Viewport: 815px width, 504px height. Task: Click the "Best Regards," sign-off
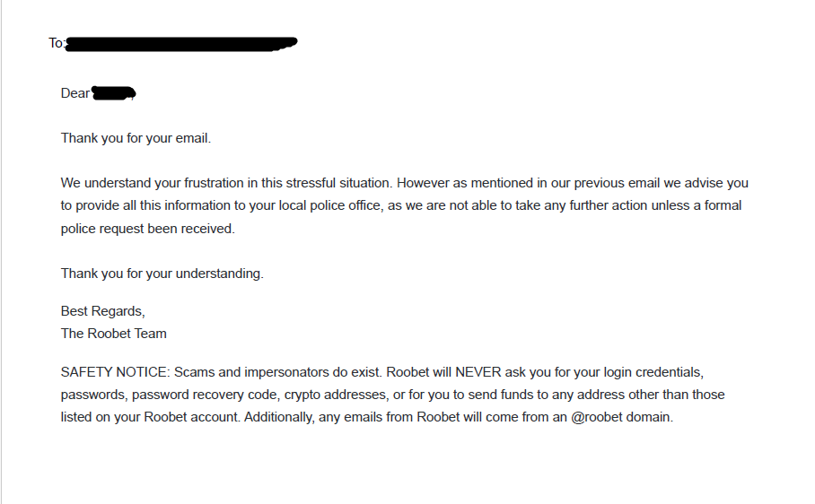pyautogui.click(x=103, y=311)
